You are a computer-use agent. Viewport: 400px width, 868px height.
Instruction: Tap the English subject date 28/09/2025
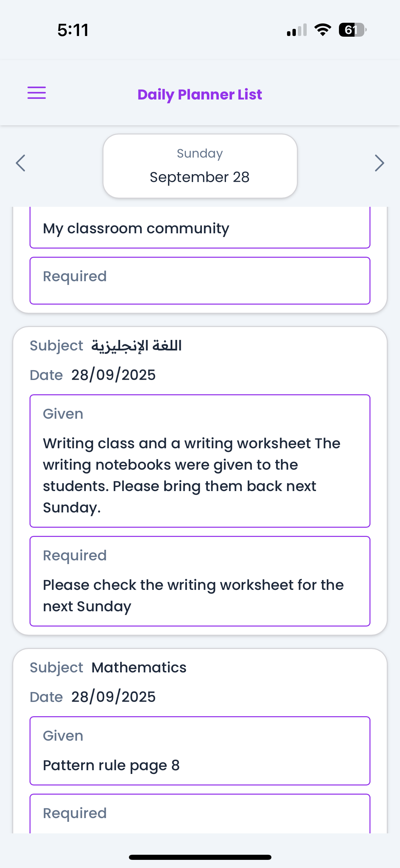point(113,375)
